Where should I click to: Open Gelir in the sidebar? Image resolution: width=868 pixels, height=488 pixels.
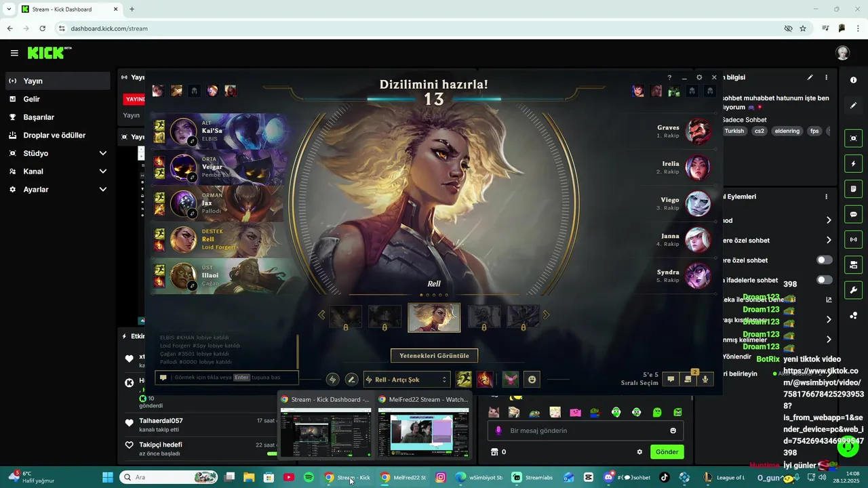pos(58,99)
